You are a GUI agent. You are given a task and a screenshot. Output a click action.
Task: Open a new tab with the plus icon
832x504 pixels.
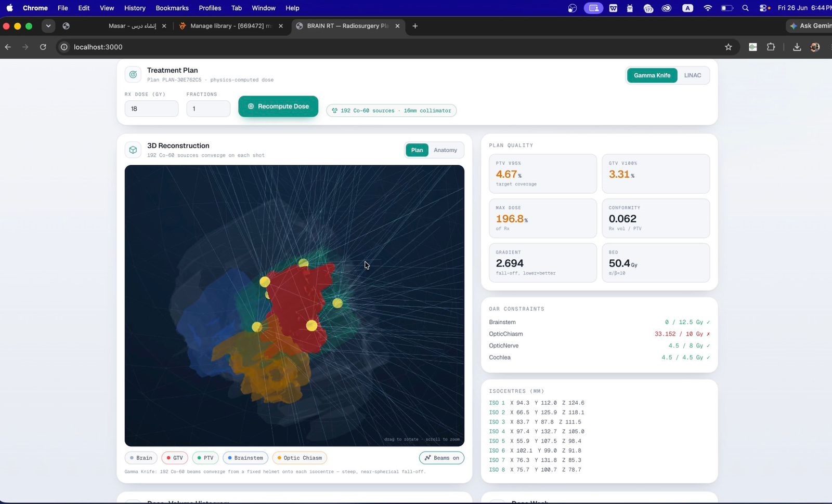coord(415,26)
